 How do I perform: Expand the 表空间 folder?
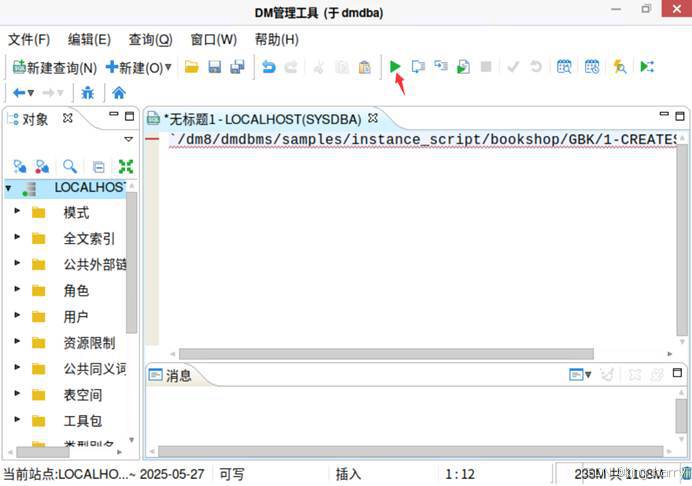click(x=17, y=393)
